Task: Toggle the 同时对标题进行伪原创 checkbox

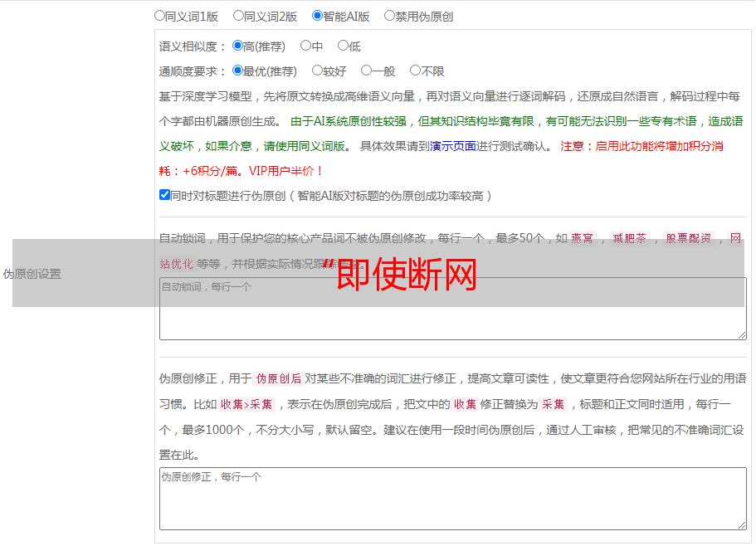Action: (x=164, y=195)
